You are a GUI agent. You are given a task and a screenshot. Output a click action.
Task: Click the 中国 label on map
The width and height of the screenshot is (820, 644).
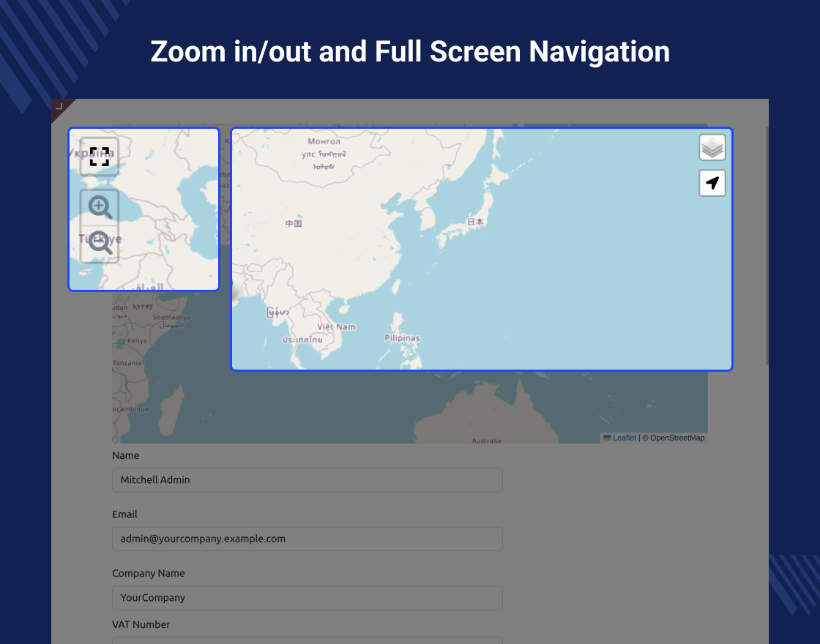[294, 223]
